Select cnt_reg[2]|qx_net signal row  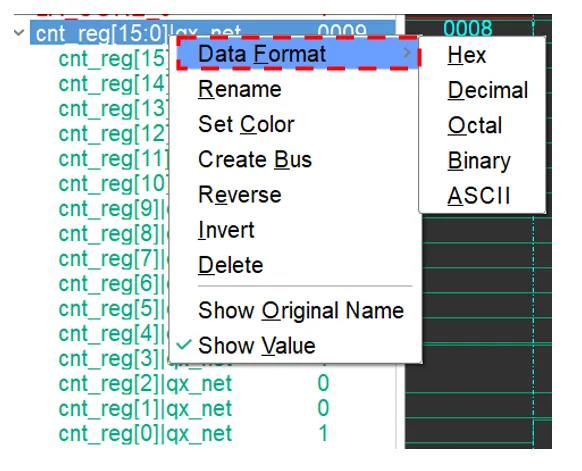pyautogui.click(x=145, y=383)
